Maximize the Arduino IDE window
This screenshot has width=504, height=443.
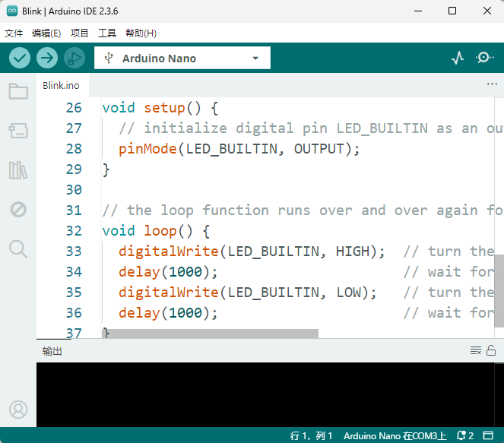click(452, 11)
